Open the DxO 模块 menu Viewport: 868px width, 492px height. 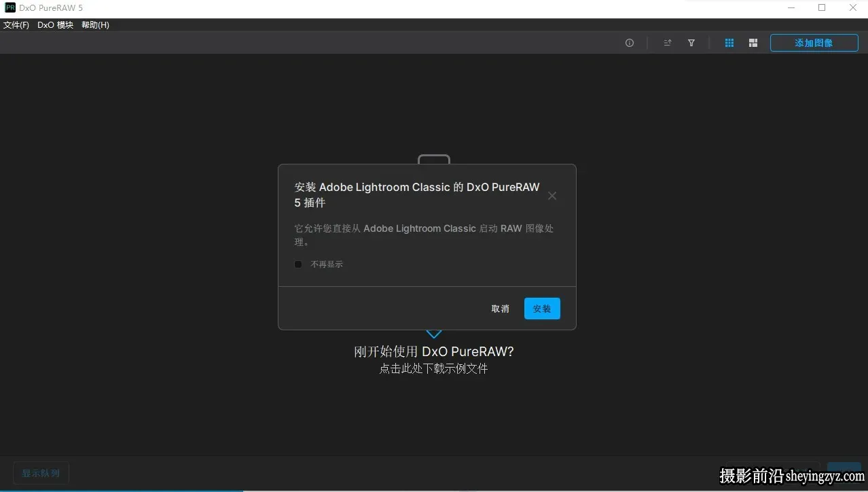(x=55, y=25)
